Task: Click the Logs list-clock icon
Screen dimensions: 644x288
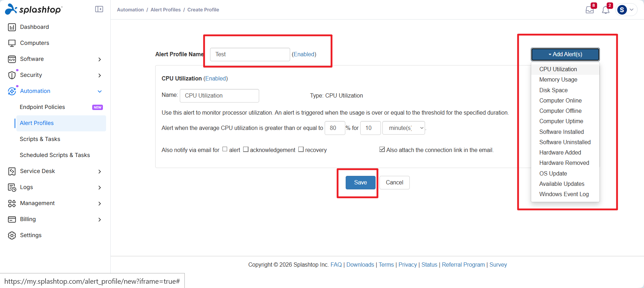Action: coord(12,187)
